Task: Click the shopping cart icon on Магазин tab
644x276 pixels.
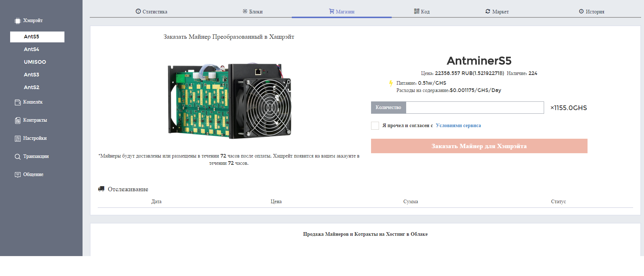Action: 331,11
